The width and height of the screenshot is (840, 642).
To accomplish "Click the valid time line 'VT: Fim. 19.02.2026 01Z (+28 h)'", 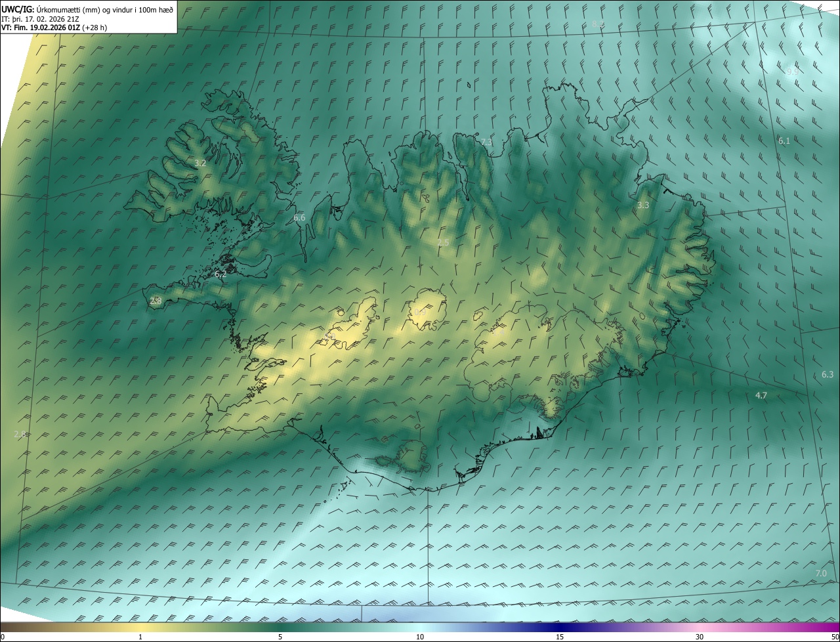I will pos(54,28).
